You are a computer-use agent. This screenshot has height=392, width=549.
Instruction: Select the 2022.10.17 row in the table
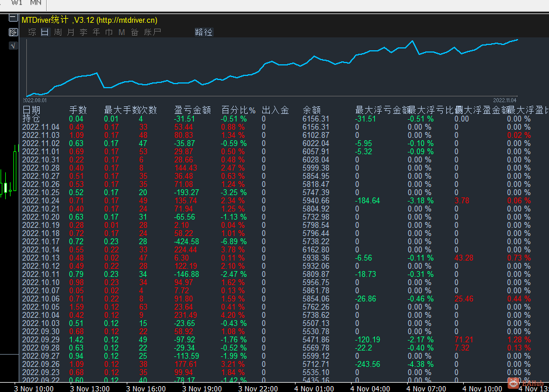click(x=41, y=241)
